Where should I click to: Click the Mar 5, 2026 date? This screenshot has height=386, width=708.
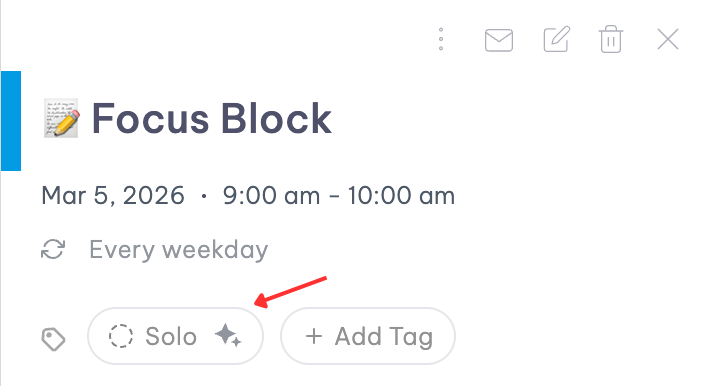point(113,196)
